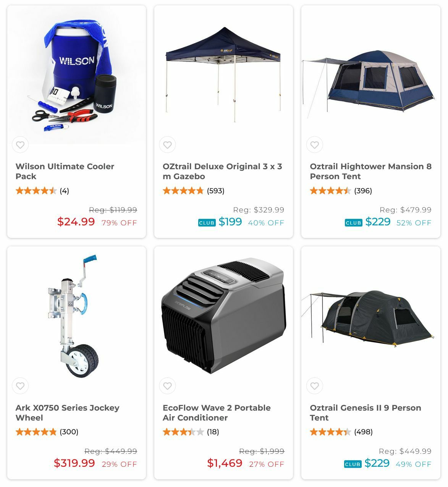
Task: Click CLUB badge on Hightower Mansion price
Action: click(354, 223)
